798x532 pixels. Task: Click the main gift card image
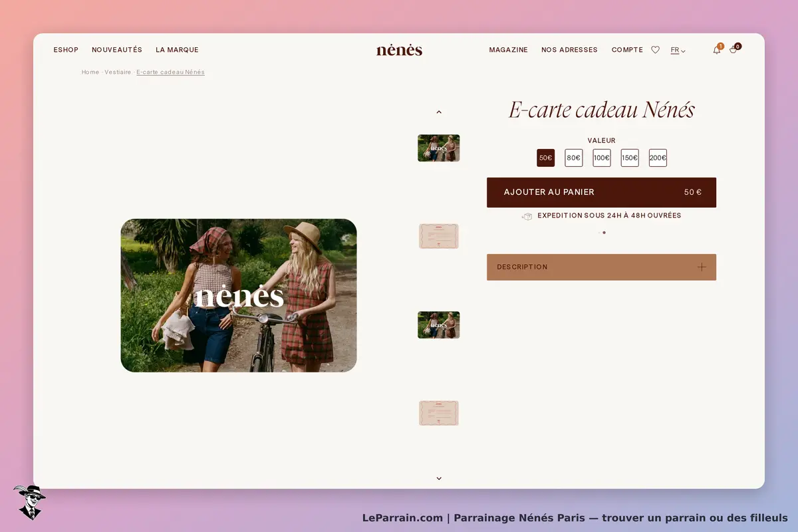point(239,295)
